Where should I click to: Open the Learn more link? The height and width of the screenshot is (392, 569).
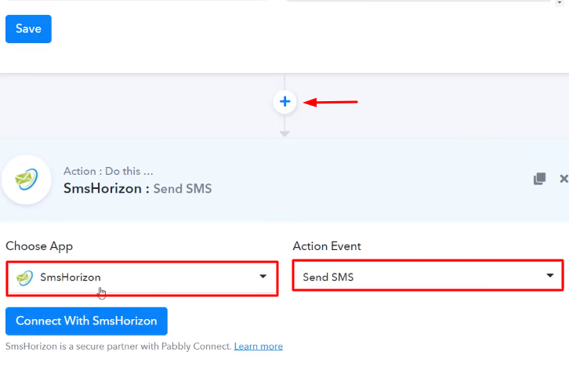(259, 347)
